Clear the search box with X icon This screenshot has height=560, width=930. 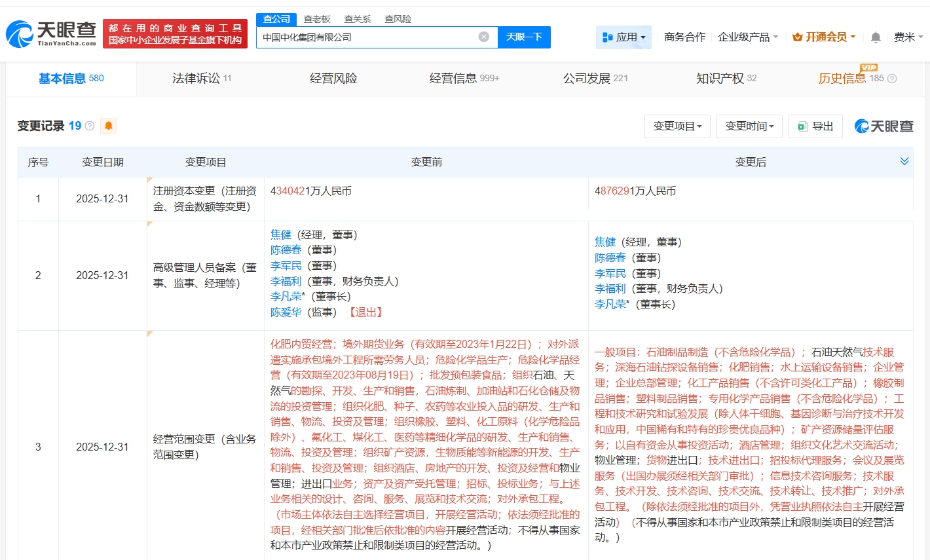(484, 37)
